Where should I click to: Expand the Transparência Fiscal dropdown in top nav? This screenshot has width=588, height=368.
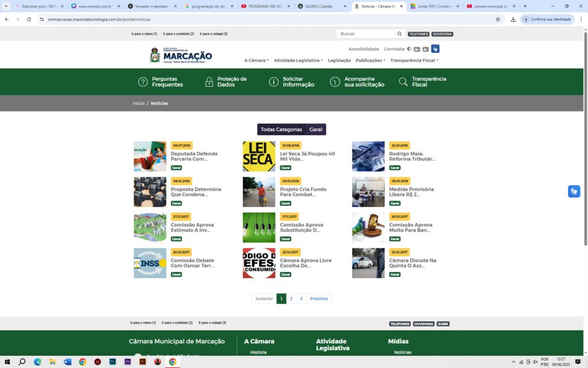pyautogui.click(x=415, y=60)
